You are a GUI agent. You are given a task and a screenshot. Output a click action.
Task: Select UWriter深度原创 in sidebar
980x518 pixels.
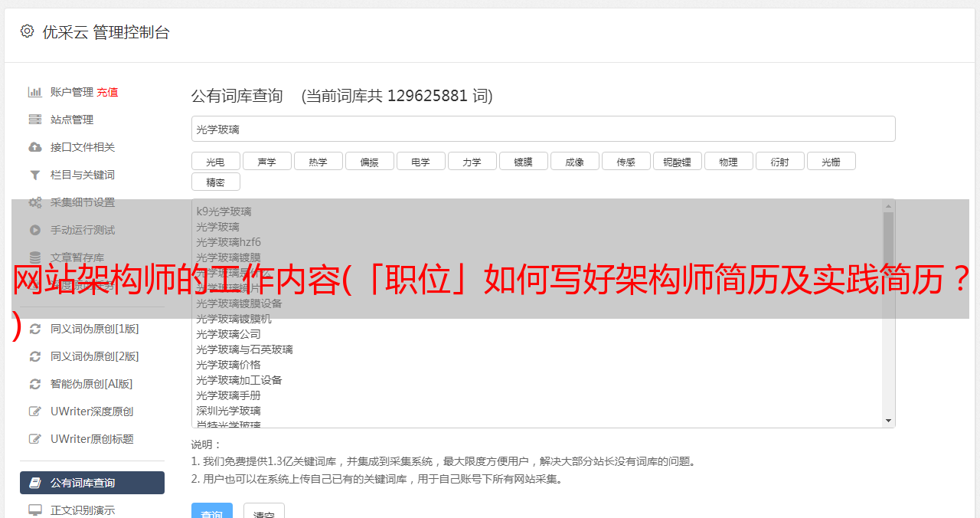92,411
